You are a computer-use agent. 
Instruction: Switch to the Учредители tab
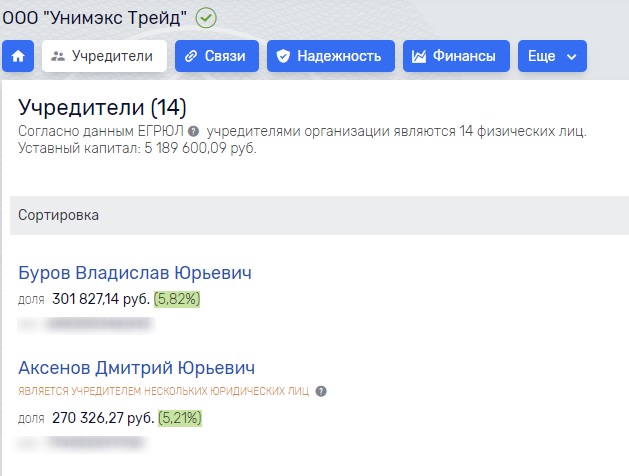coord(104,56)
